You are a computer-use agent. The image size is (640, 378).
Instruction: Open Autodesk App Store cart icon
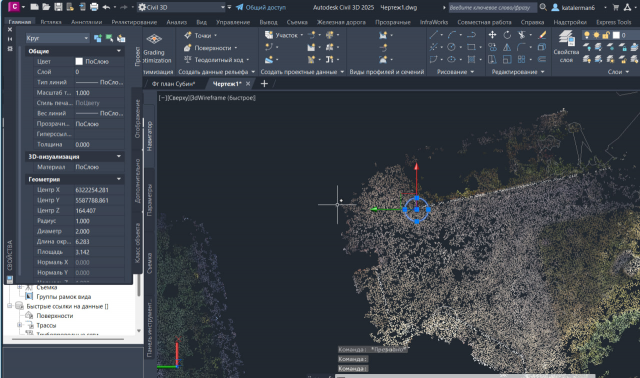coord(616,7)
